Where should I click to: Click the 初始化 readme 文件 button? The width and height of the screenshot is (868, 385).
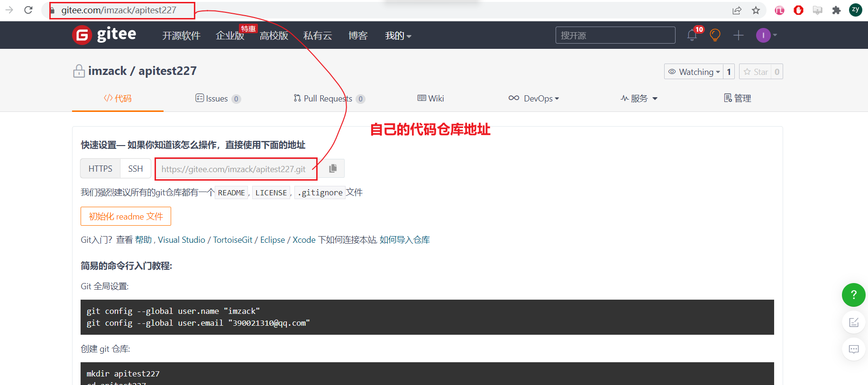(x=126, y=216)
